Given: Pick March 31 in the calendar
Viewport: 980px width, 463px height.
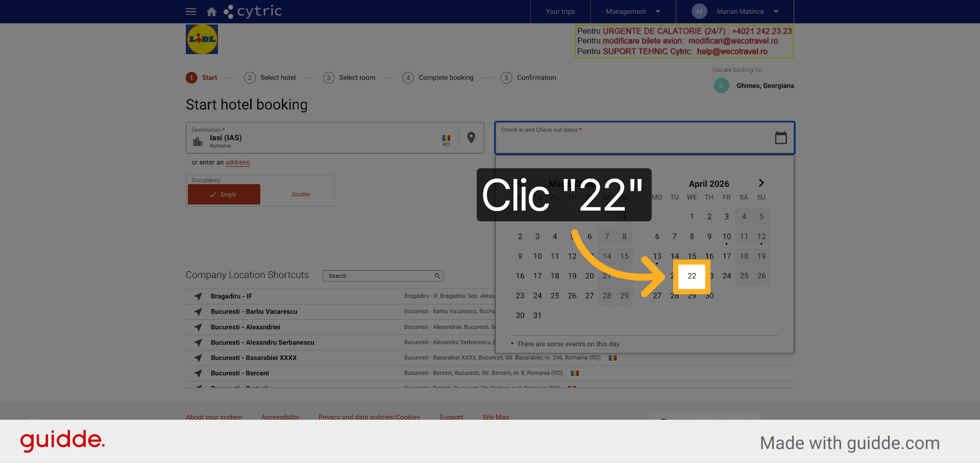Looking at the screenshot, I should 537,316.
